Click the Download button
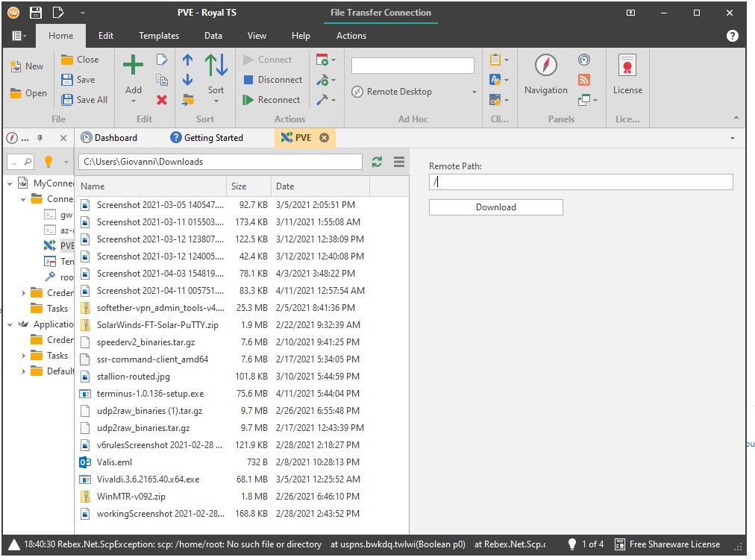 tap(495, 207)
